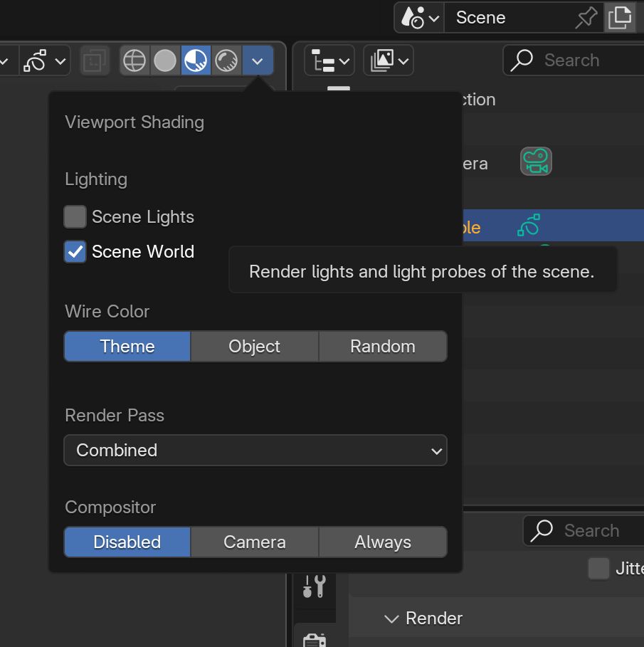
Task: Open the Tool properties tab wrench icon
Action: coord(315,586)
